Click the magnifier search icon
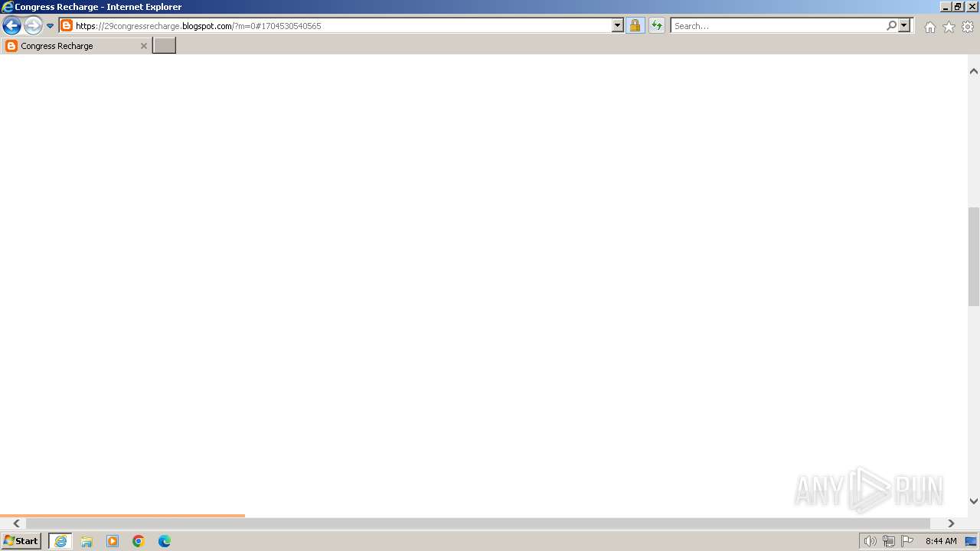 coord(891,25)
